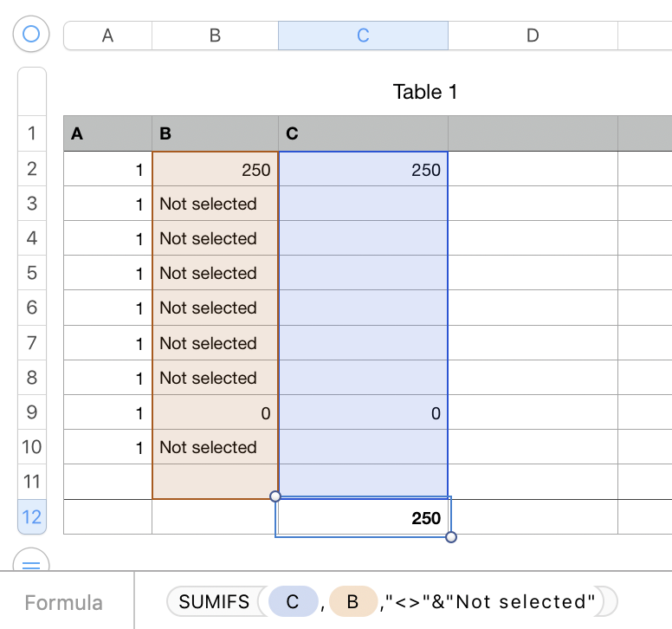Select column B header tab

tap(215, 35)
